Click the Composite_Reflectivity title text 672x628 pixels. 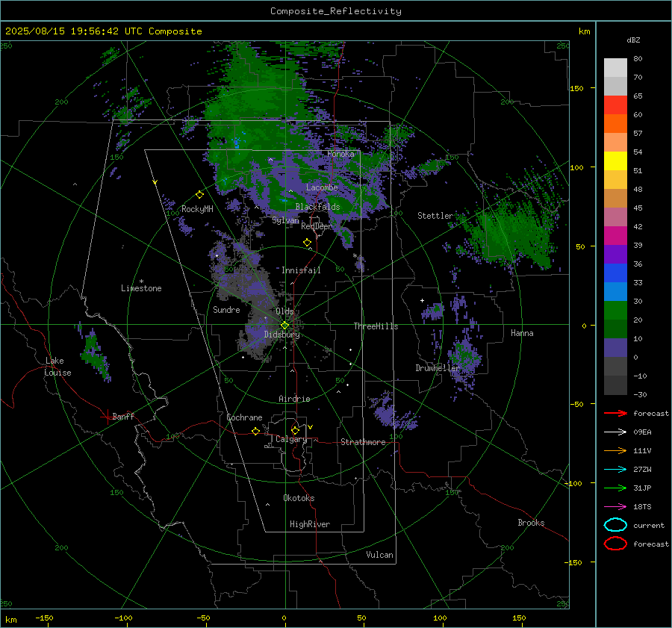336,11
